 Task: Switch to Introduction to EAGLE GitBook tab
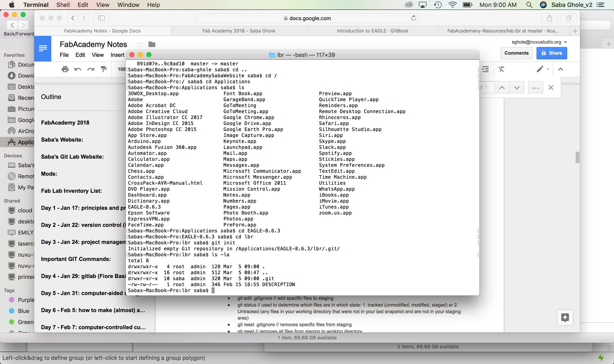click(373, 31)
